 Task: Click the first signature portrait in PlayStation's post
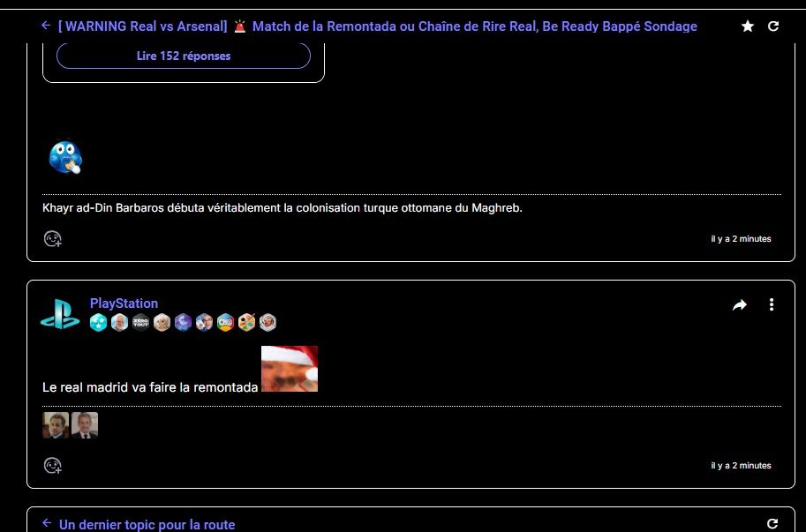click(x=56, y=425)
